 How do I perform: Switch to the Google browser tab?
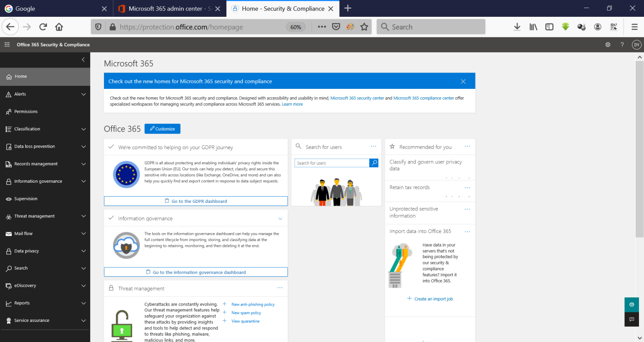(x=56, y=8)
